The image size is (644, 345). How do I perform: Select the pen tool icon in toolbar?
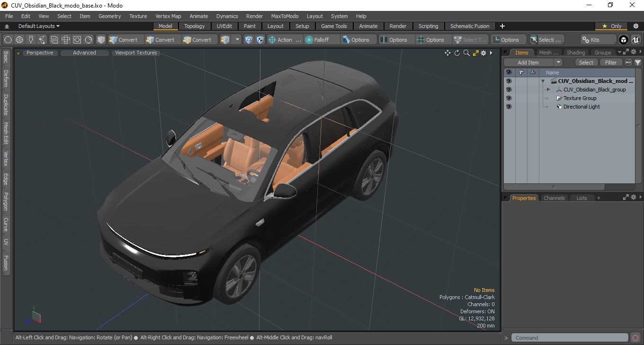point(31,40)
